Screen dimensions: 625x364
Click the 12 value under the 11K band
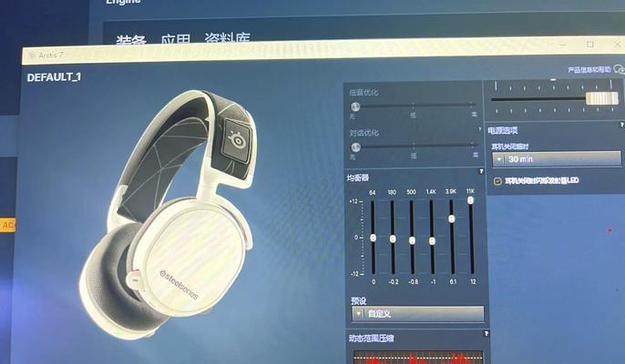click(473, 281)
